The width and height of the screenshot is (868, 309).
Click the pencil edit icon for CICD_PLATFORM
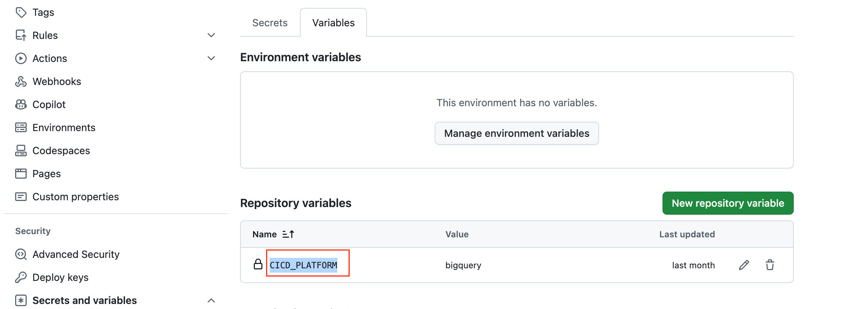[x=744, y=265]
